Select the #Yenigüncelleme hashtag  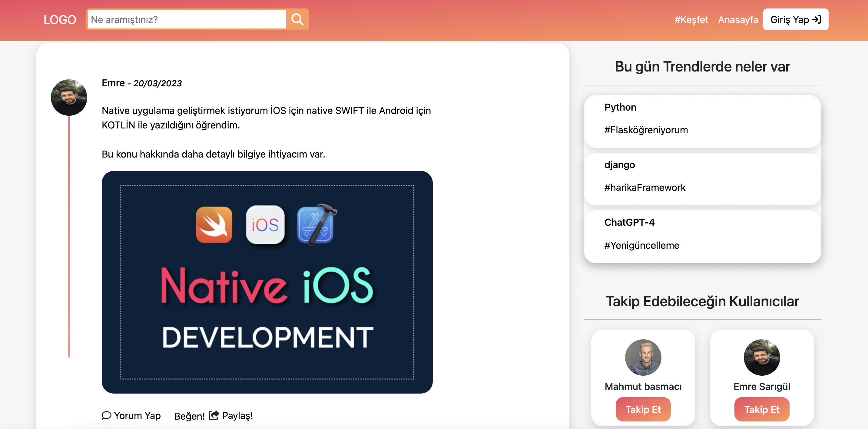(x=641, y=245)
